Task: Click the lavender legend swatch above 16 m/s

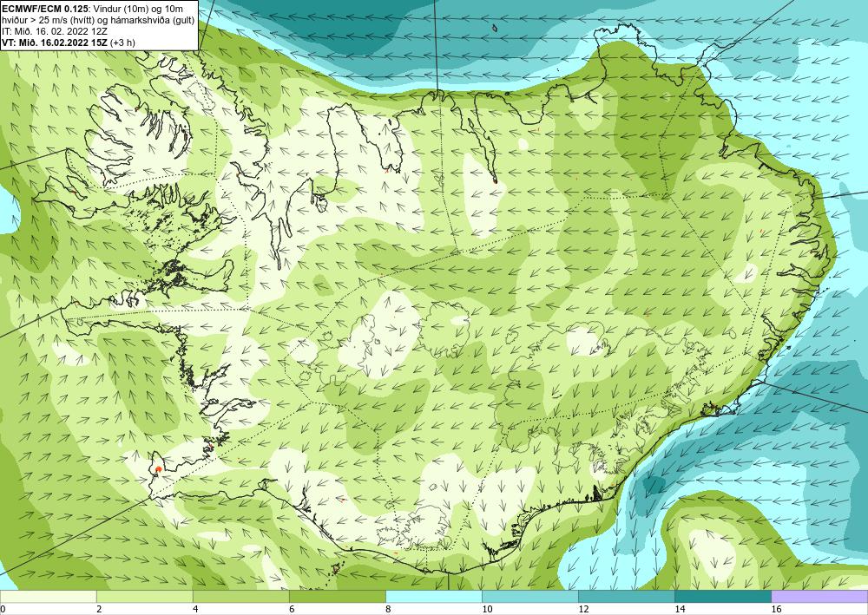Action: coord(819,596)
